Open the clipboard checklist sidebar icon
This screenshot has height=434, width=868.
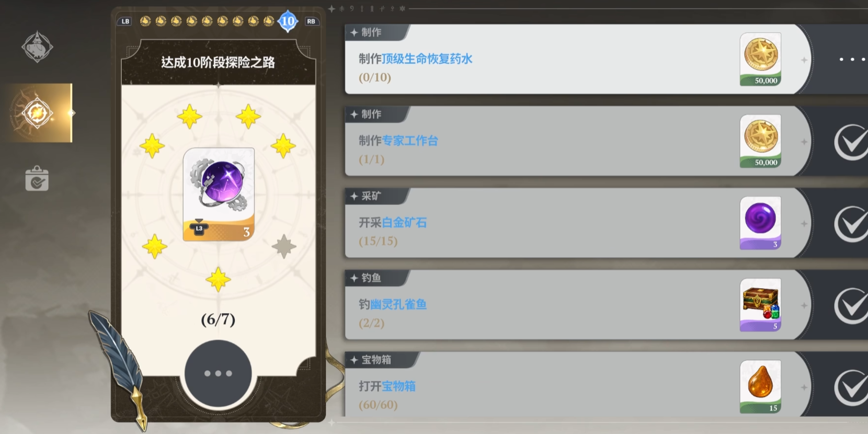coord(37,179)
